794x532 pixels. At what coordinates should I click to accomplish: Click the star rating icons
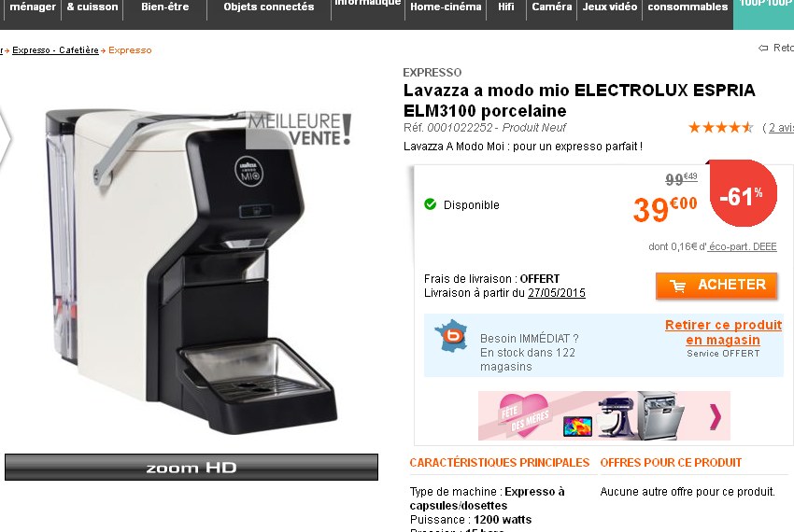[720, 128]
